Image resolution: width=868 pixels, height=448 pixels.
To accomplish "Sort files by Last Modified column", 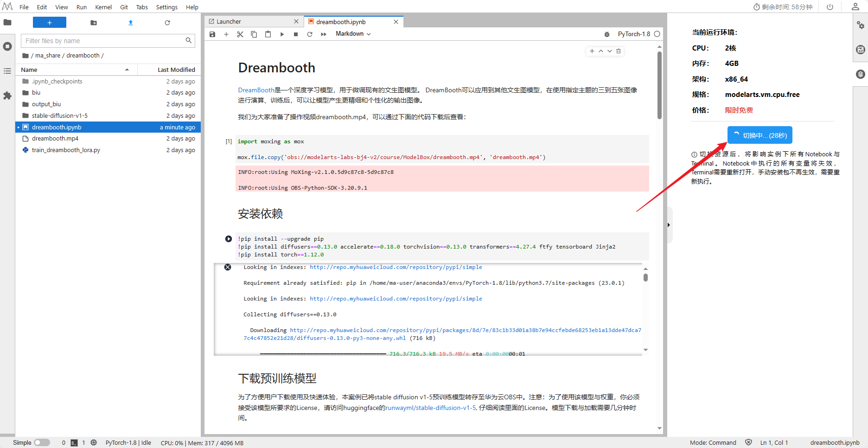I will tap(169, 70).
